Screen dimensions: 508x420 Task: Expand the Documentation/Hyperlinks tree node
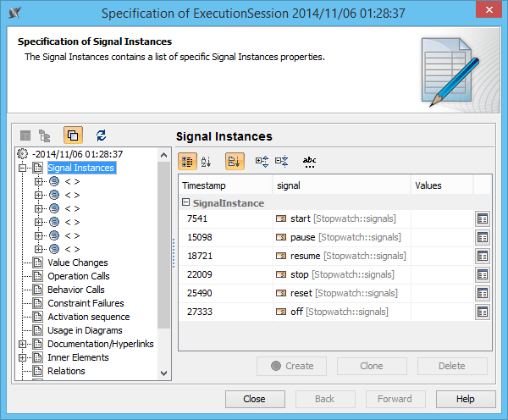click(23, 344)
